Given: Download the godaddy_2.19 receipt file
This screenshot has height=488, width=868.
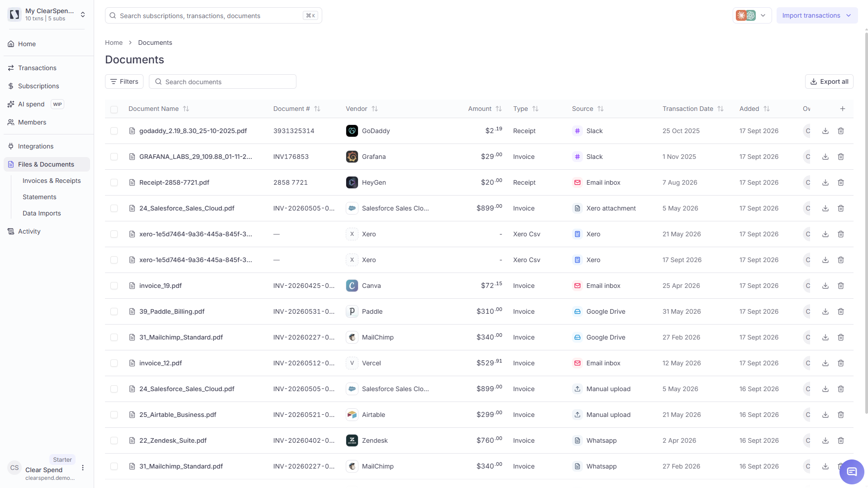Looking at the screenshot, I should click(825, 131).
